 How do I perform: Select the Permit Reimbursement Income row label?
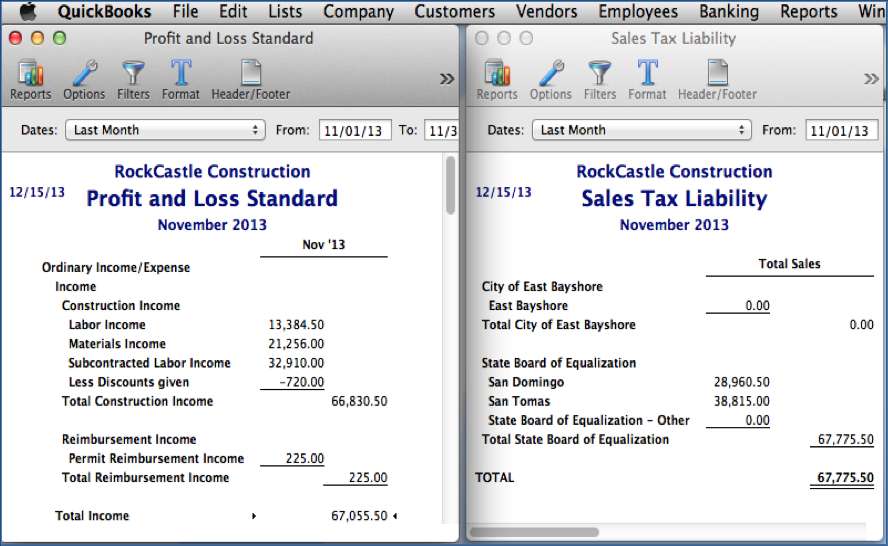(x=156, y=459)
